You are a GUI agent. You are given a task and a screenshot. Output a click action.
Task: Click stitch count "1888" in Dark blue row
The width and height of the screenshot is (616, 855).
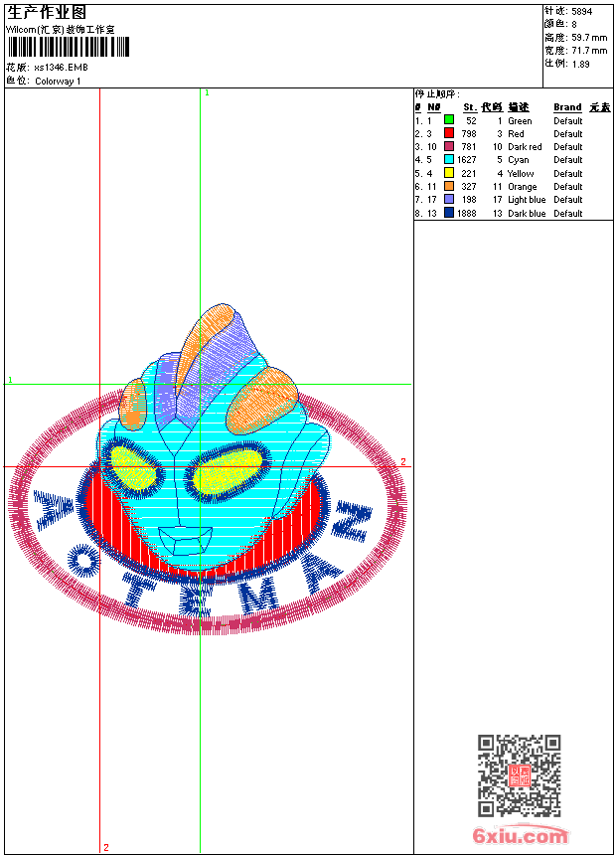coord(467,213)
